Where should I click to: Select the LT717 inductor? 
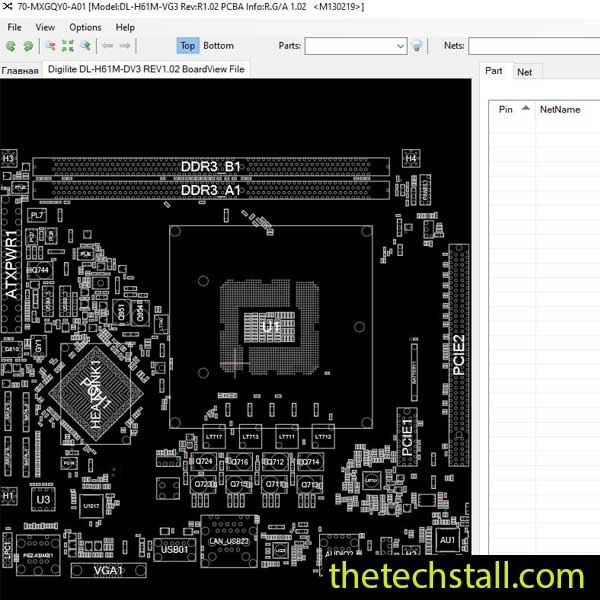(214, 436)
